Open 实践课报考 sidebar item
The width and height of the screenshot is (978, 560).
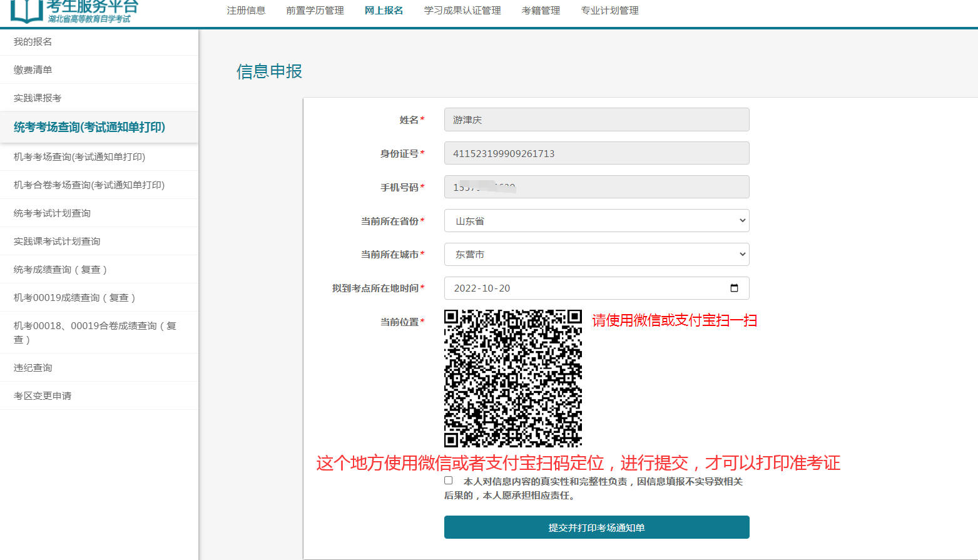(x=99, y=98)
